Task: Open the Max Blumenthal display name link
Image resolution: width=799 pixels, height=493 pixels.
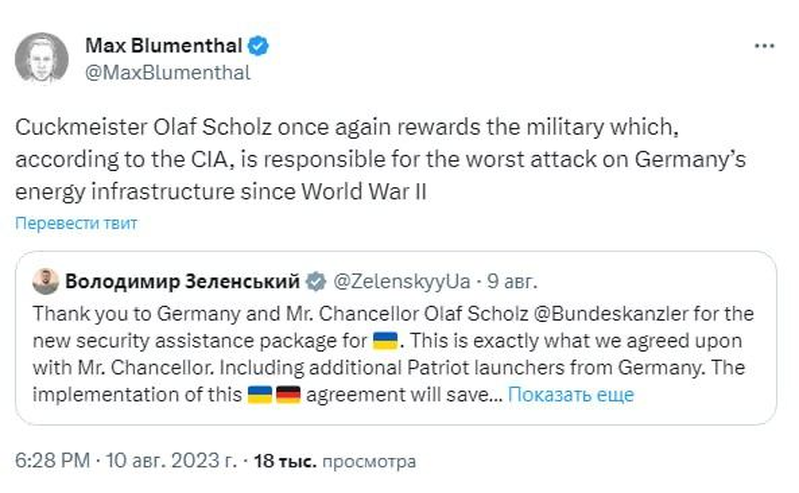Action: click(x=163, y=46)
